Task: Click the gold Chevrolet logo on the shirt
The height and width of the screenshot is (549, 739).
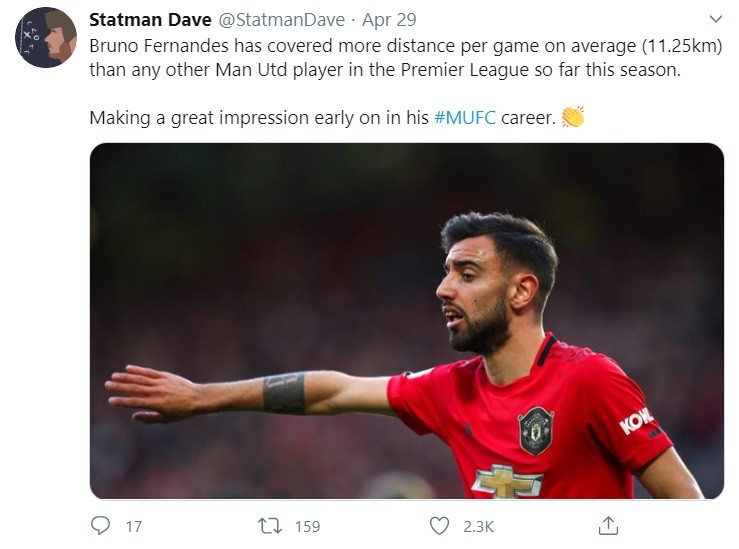Action: click(x=507, y=482)
